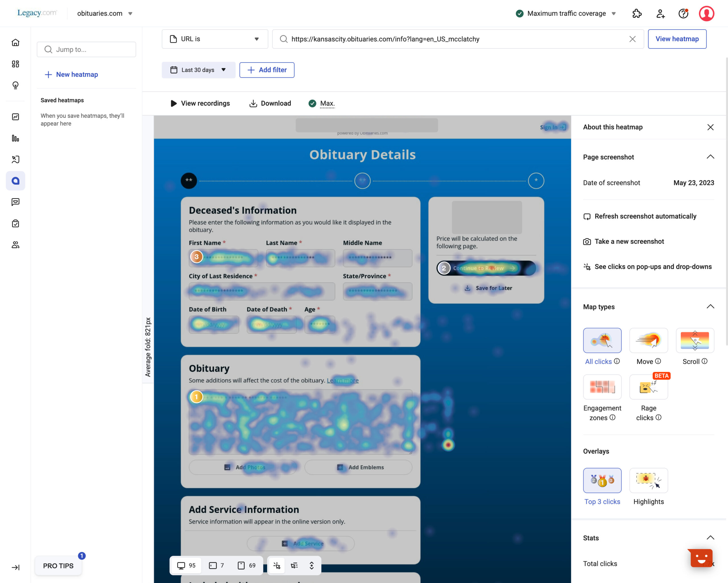Switch to move map cursor icon in toolbar
This screenshot has height=583, width=728.
coord(294,565)
